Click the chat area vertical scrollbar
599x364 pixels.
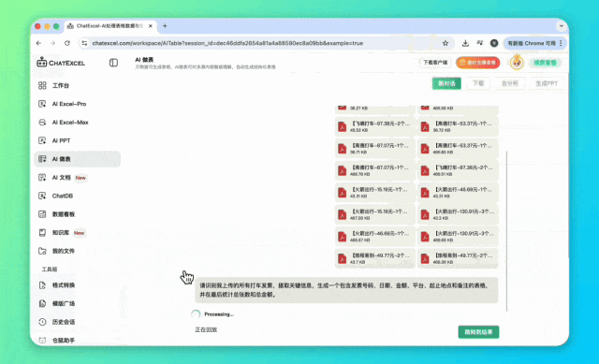click(507, 231)
